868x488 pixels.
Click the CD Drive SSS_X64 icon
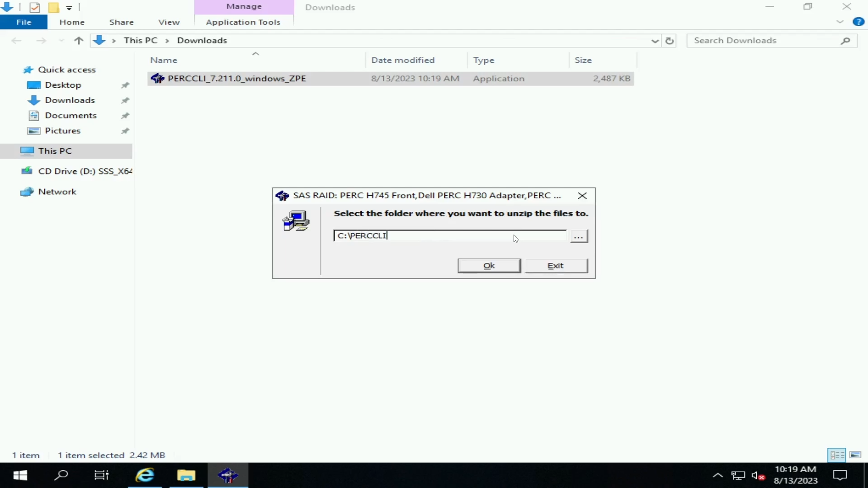pos(28,171)
